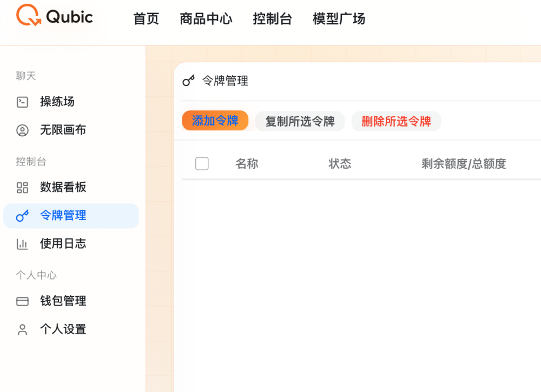Click the 数据看板 grid icon
Viewport: 541px width, 392px height.
point(22,188)
